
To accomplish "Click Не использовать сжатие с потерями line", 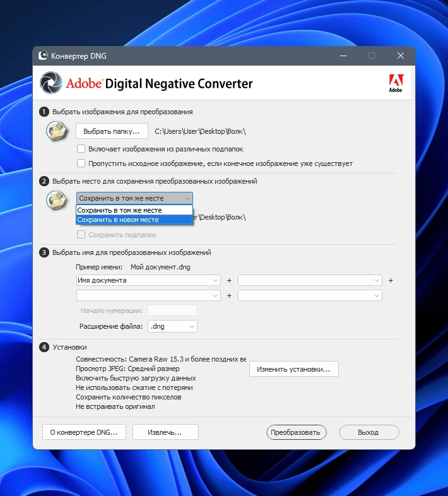I will (134, 387).
